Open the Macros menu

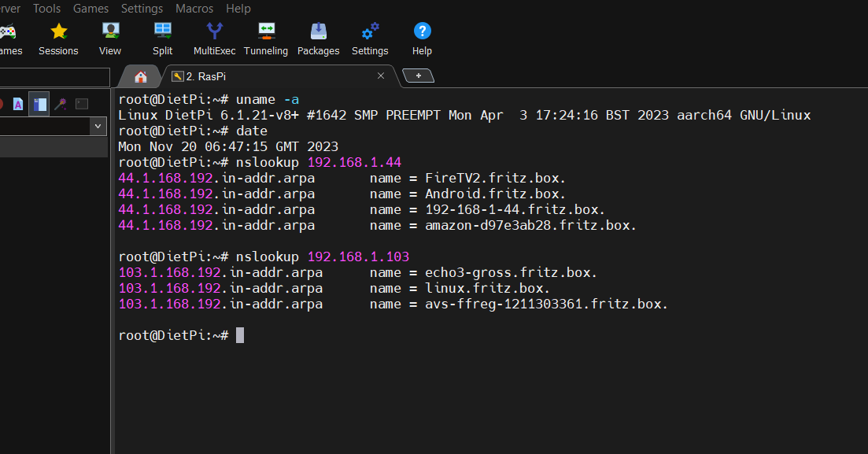194,9
